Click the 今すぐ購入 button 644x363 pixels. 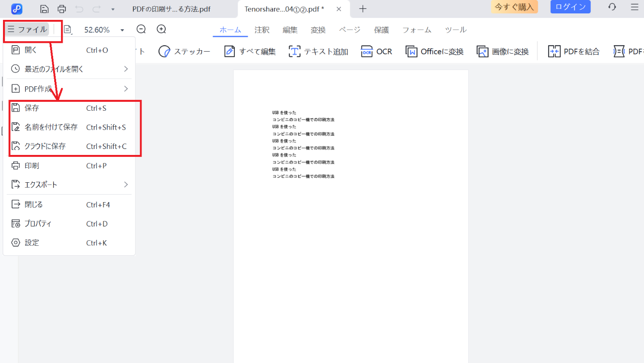click(514, 7)
